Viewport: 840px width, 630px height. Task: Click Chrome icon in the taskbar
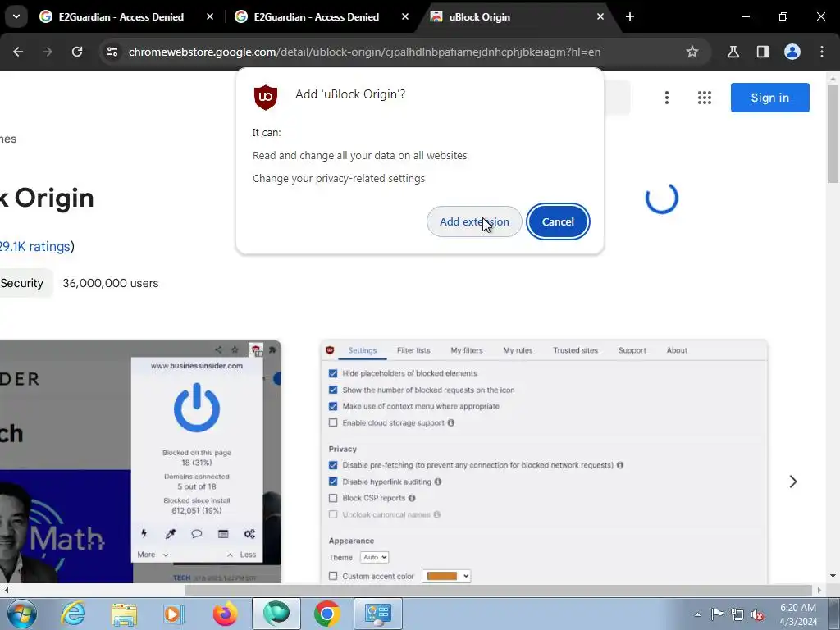click(326, 614)
